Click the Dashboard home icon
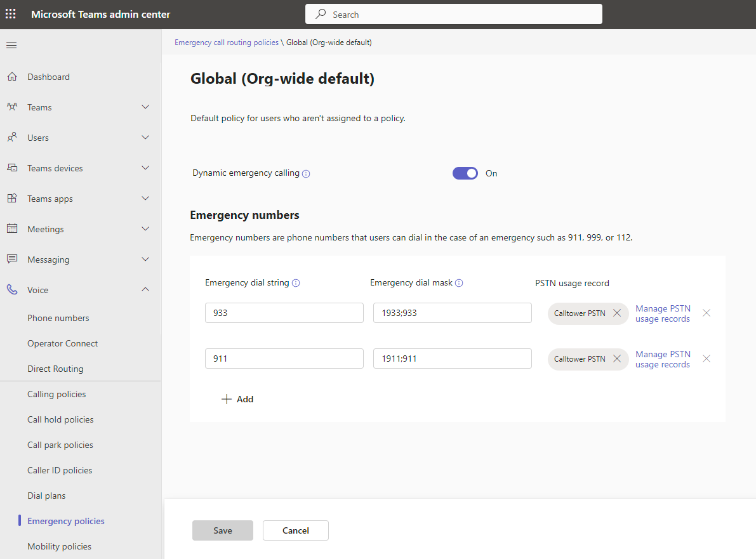756x559 pixels. pyautogui.click(x=12, y=77)
